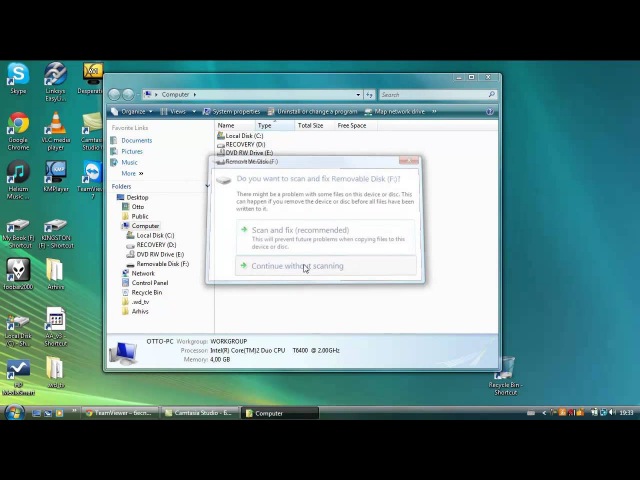
Task: Launch VLC media player icon
Action: (x=56, y=131)
